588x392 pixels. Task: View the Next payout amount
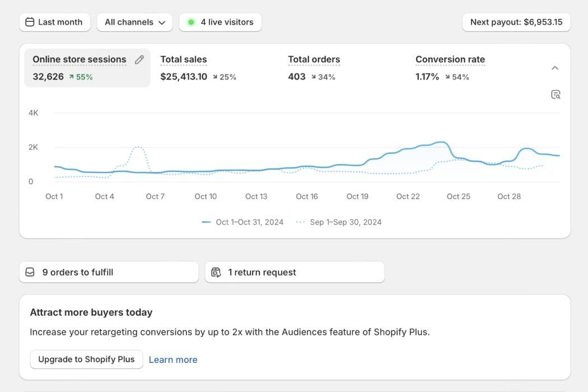[516, 22]
